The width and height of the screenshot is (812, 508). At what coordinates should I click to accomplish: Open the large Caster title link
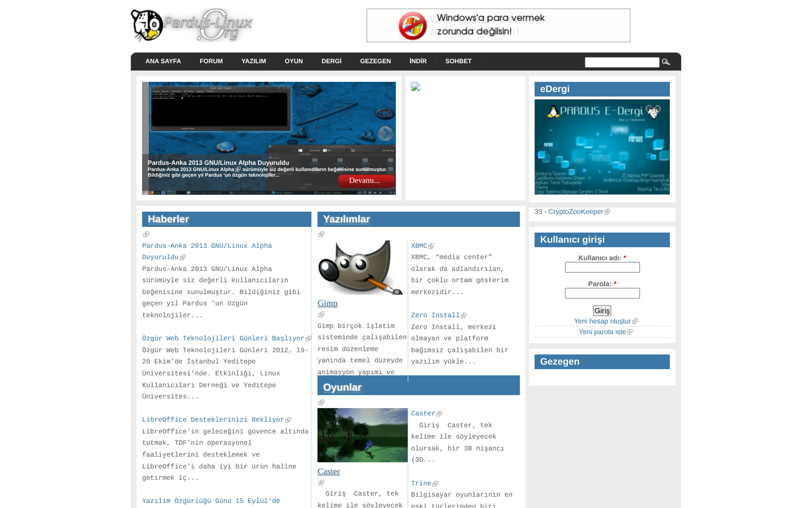(x=329, y=472)
